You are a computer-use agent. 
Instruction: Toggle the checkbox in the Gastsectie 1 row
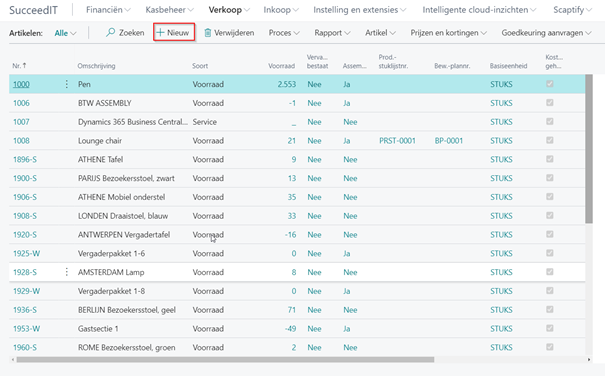point(550,328)
